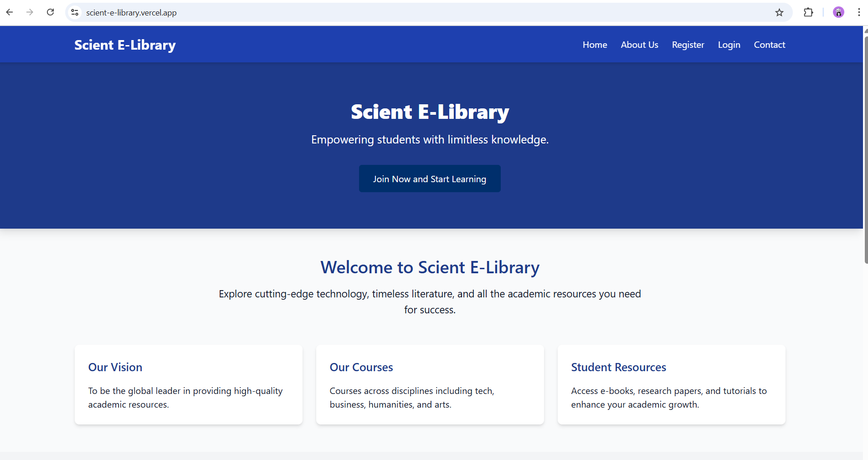The width and height of the screenshot is (868, 460).
Task: Select the Student Resources card
Action: pyautogui.click(x=671, y=385)
